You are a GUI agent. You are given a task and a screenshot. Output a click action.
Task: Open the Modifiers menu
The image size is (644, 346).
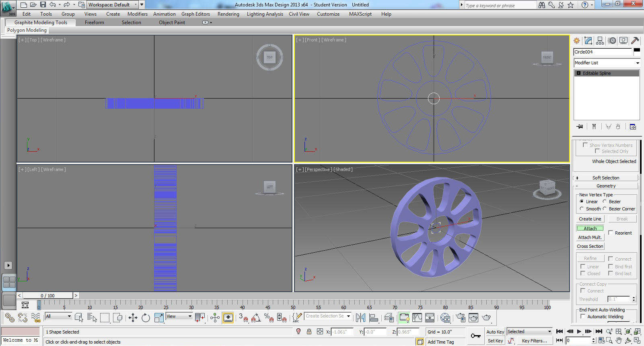(x=138, y=14)
